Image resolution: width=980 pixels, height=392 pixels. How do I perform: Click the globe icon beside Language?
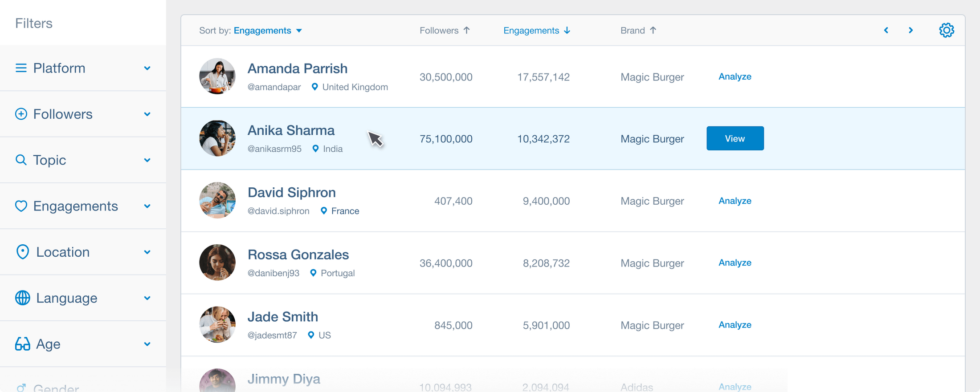[22, 298]
